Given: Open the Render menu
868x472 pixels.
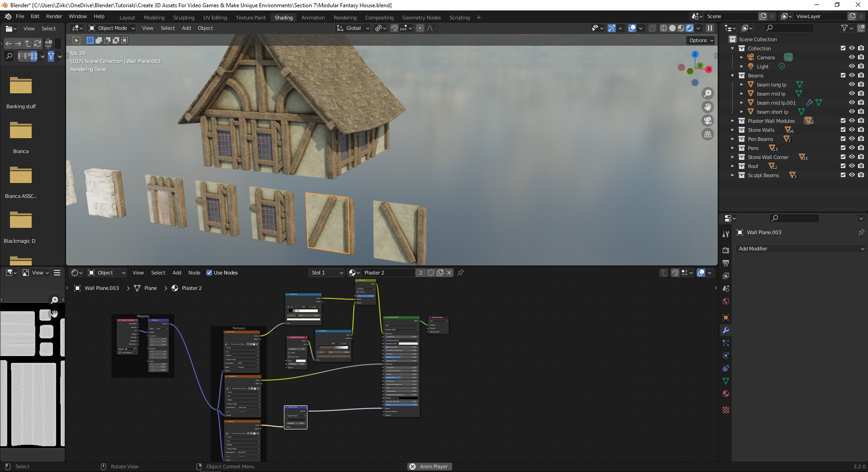Looking at the screenshot, I should (x=54, y=16).
